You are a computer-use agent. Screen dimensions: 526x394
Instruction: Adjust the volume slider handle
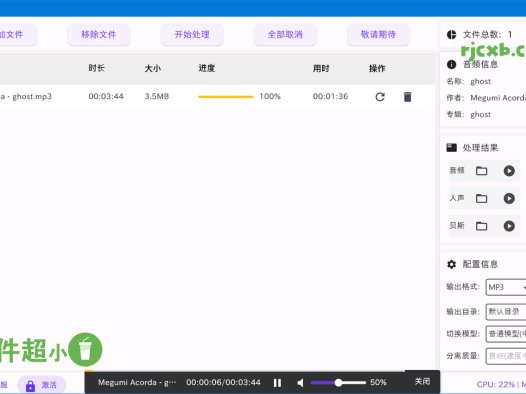tap(338, 383)
